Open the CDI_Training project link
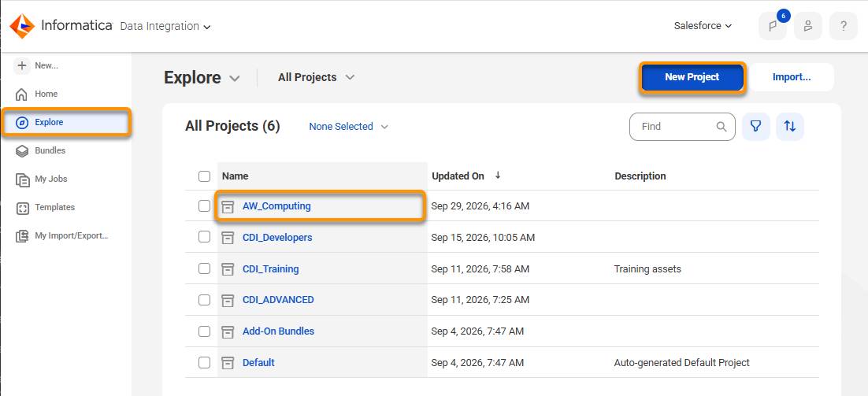The image size is (868, 396). pyautogui.click(x=271, y=269)
